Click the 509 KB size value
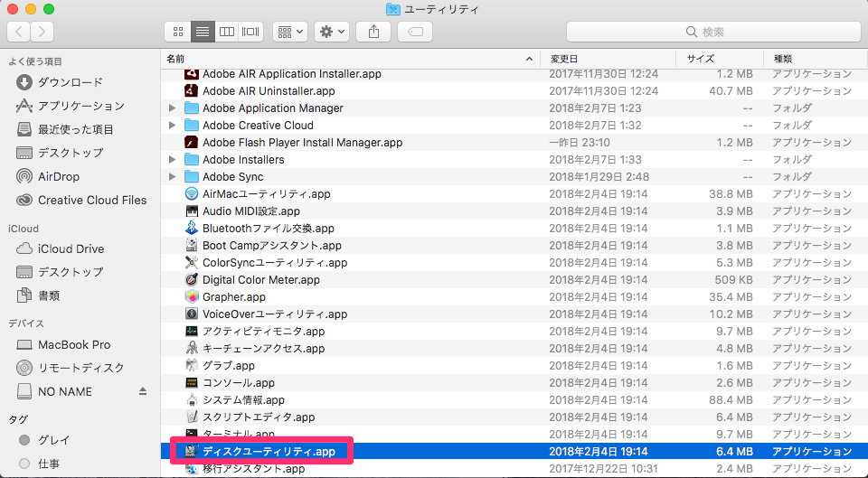 click(x=733, y=279)
